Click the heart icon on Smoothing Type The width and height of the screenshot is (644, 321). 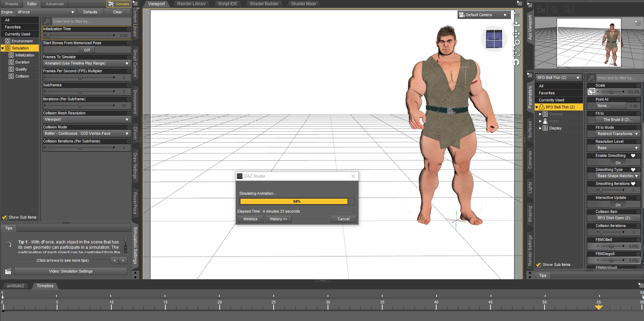pos(633,170)
